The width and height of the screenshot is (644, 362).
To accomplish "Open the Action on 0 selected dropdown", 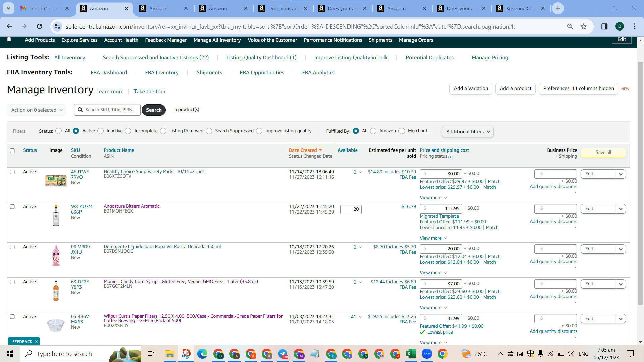I will click(37, 110).
